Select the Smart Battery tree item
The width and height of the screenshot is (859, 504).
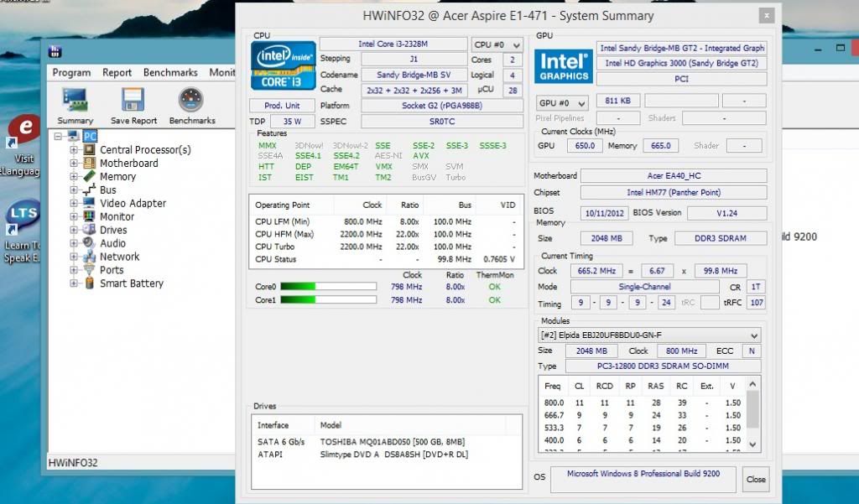click(x=131, y=283)
